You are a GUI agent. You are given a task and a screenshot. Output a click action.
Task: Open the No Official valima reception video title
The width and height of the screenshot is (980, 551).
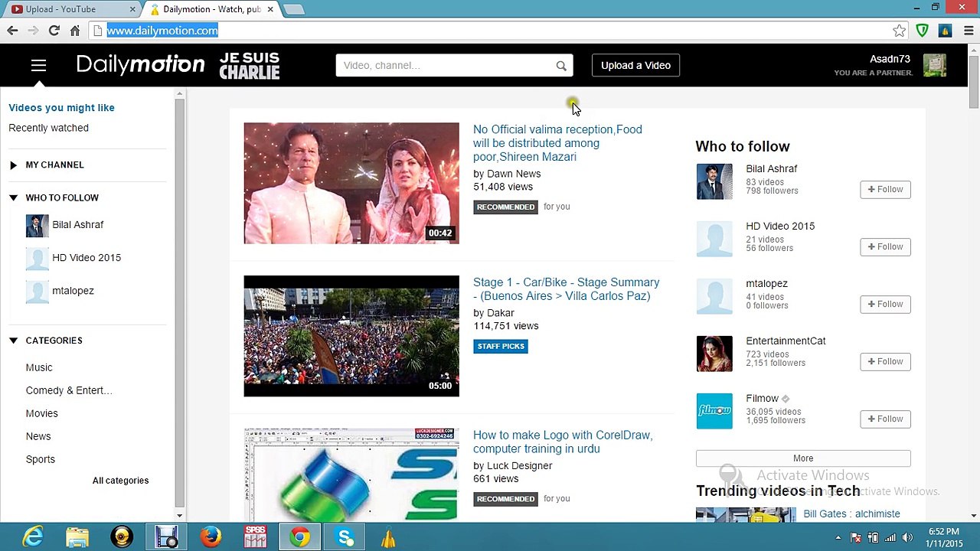pyautogui.click(x=557, y=143)
